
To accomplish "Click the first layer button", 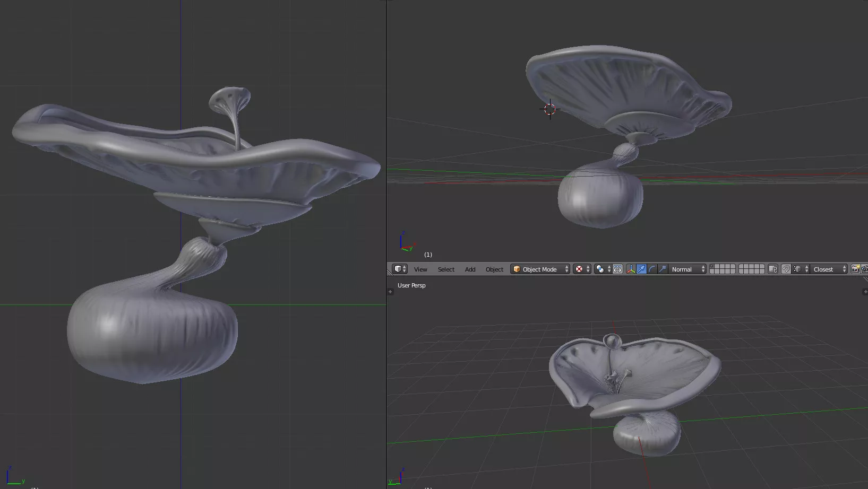I will pyautogui.click(x=712, y=267).
